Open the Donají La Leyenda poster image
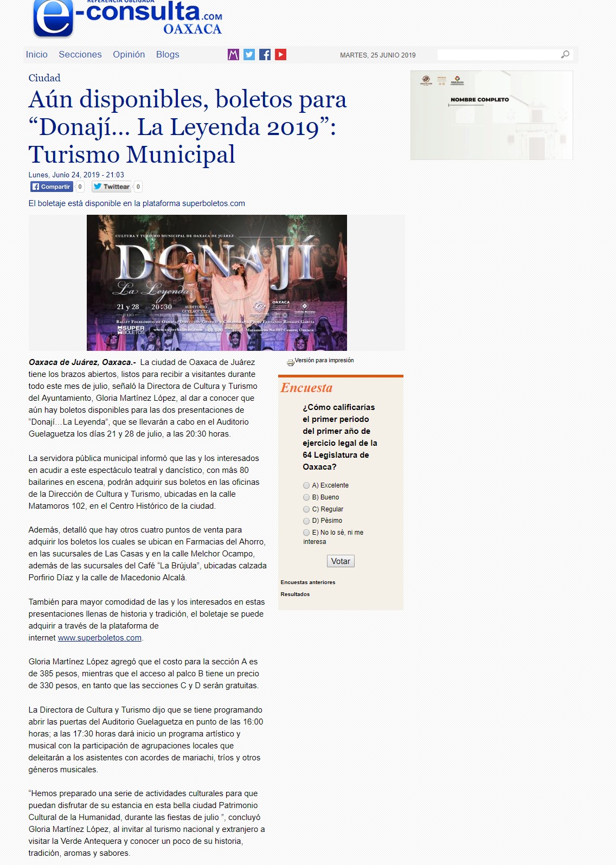 217,283
